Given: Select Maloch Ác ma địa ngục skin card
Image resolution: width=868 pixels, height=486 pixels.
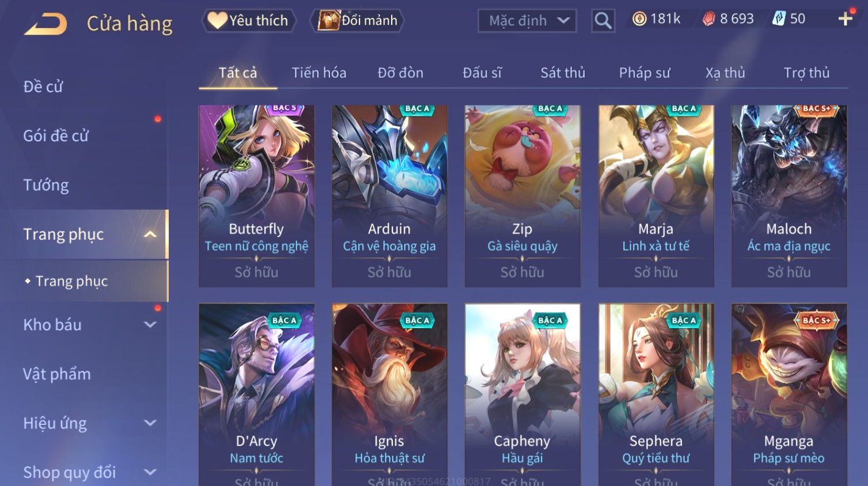Looking at the screenshot, I should pos(789,196).
